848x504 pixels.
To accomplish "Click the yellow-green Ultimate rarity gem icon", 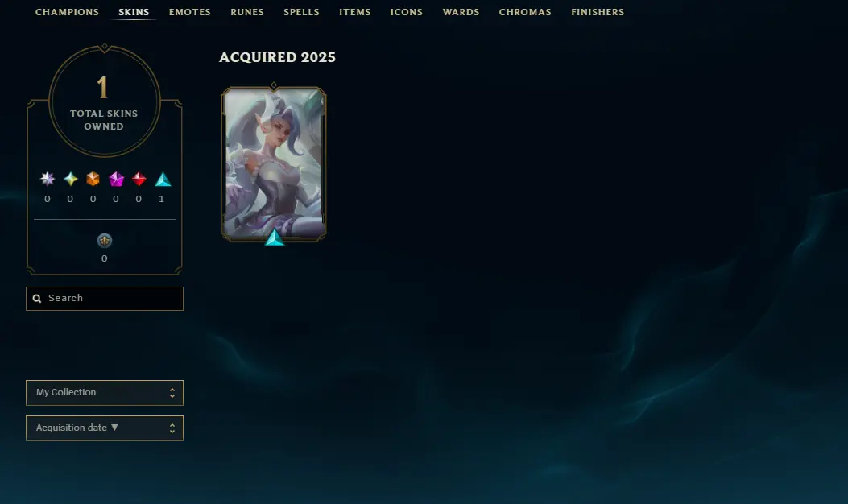I will [70, 179].
